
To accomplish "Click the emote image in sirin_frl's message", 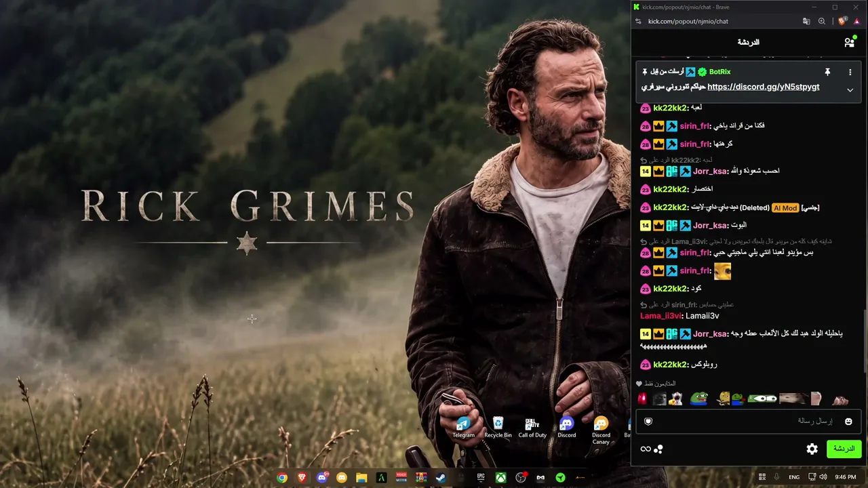I will [722, 271].
